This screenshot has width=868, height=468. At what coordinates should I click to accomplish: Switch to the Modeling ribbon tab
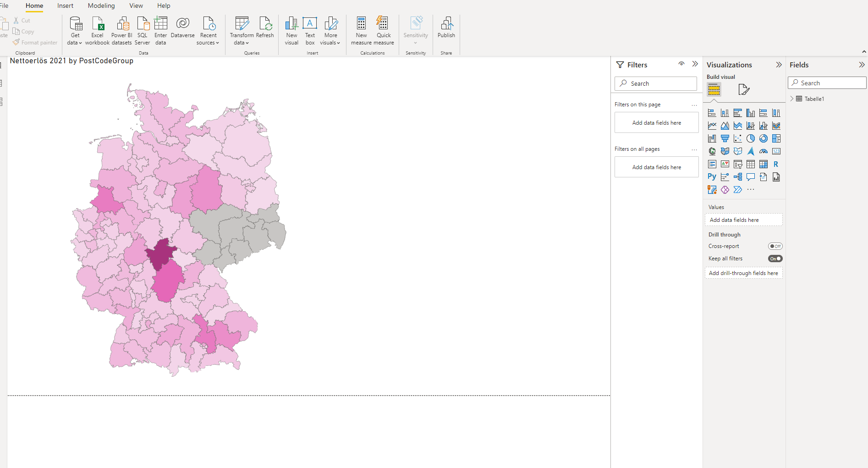click(101, 6)
